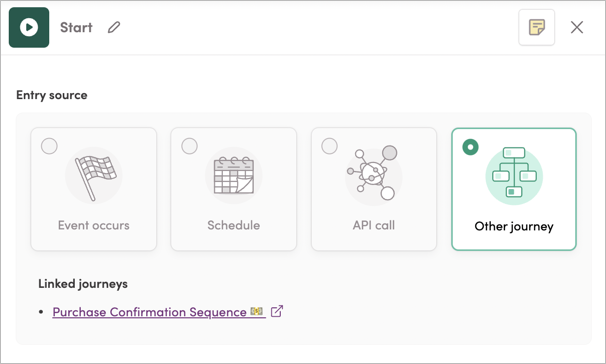This screenshot has height=364, width=606.
Task: Click the calendar Schedule icon
Action: [x=234, y=176]
